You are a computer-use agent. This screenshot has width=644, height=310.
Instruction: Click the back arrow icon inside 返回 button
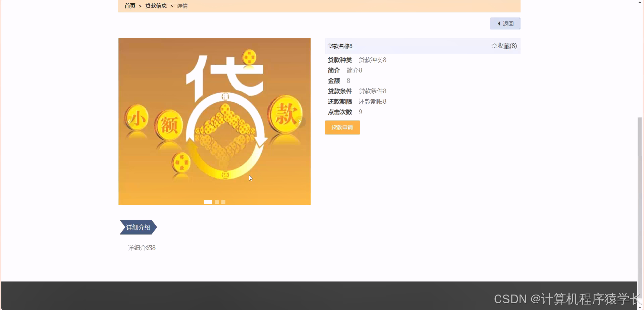(x=499, y=23)
